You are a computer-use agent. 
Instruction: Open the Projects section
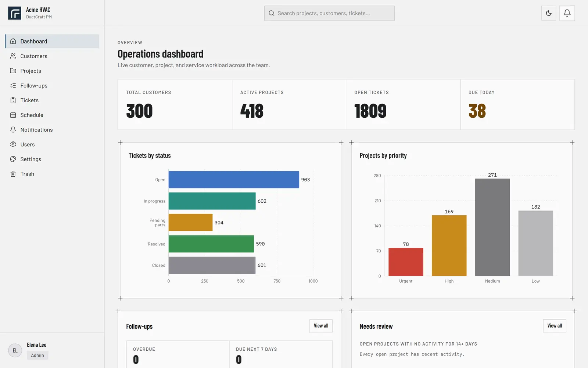52,71
